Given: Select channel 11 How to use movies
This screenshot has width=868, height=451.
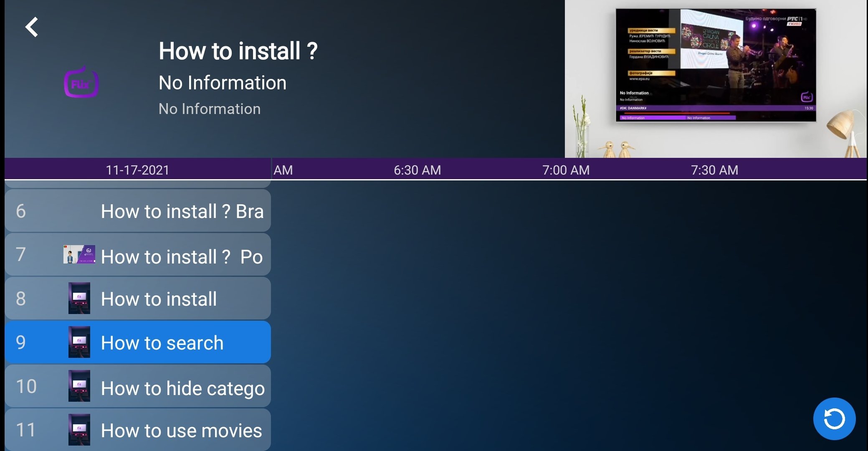Looking at the screenshot, I should [x=138, y=430].
